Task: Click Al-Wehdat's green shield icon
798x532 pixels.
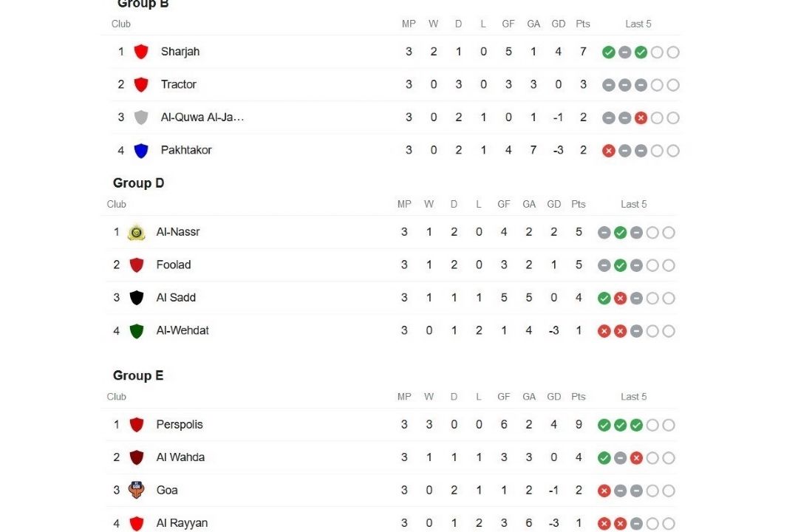Action: point(137,331)
